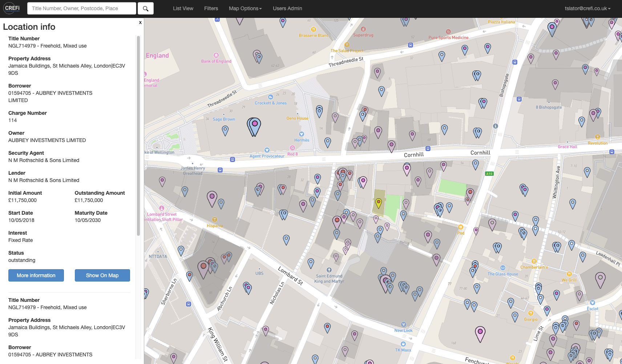The image size is (622, 364).
Task: Click the Brasserie Blanc restaurant icon
Action: pos(313,29)
